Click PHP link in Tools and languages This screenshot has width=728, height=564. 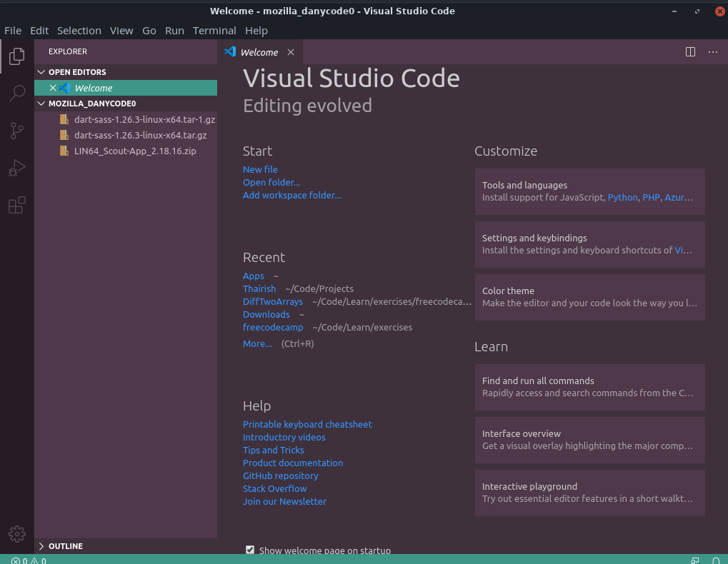651,198
